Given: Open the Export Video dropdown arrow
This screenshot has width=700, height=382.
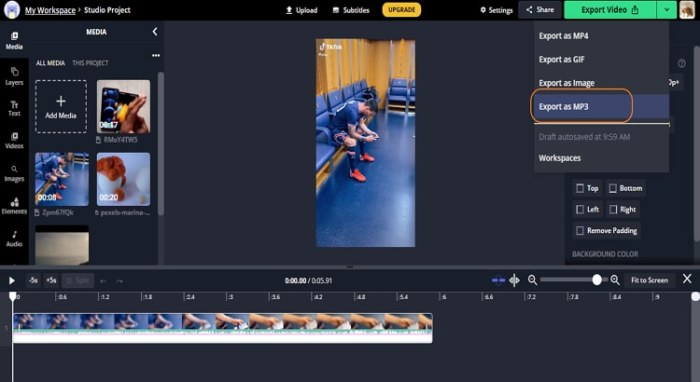Looking at the screenshot, I should [x=667, y=10].
